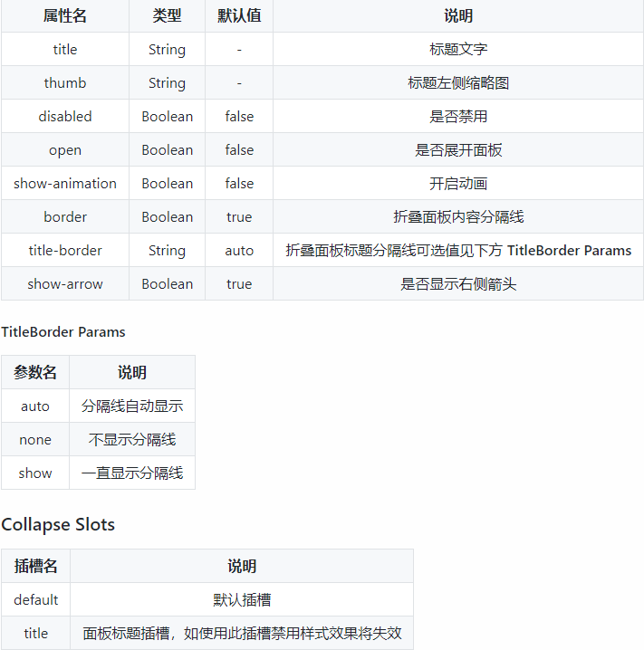Click 'auto' default in title-border row
The width and height of the screenshot is (644, 650).
click(239, 251)
